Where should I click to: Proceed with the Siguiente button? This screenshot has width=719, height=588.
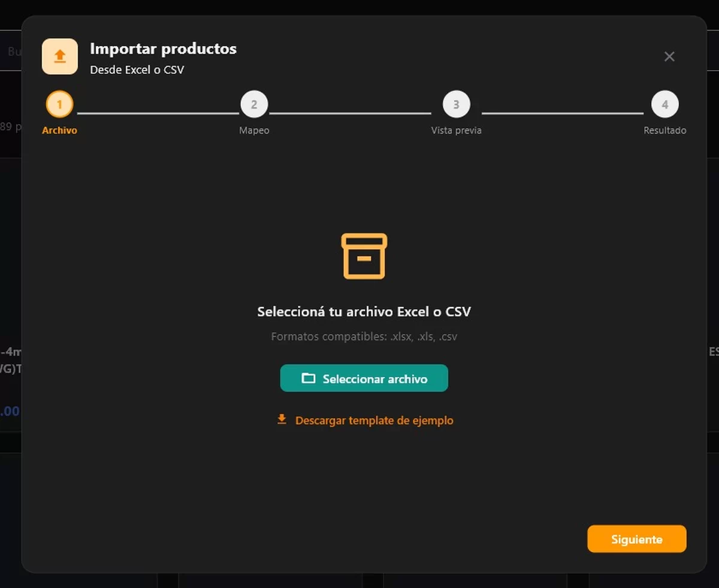pyautogui.click(x=637, y=539)
